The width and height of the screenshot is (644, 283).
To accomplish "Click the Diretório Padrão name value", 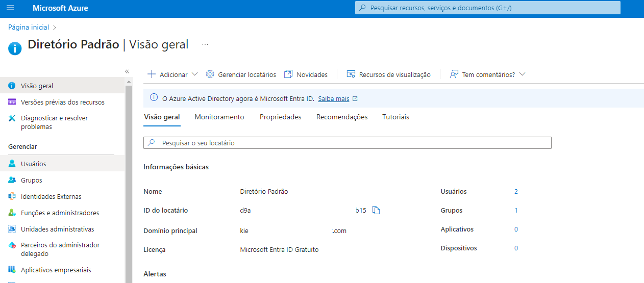I will (x=264, y=192).
